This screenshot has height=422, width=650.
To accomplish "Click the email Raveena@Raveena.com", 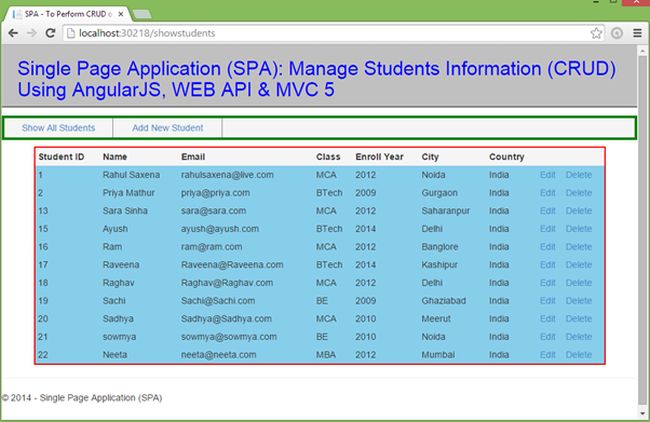I will [232, 265].
